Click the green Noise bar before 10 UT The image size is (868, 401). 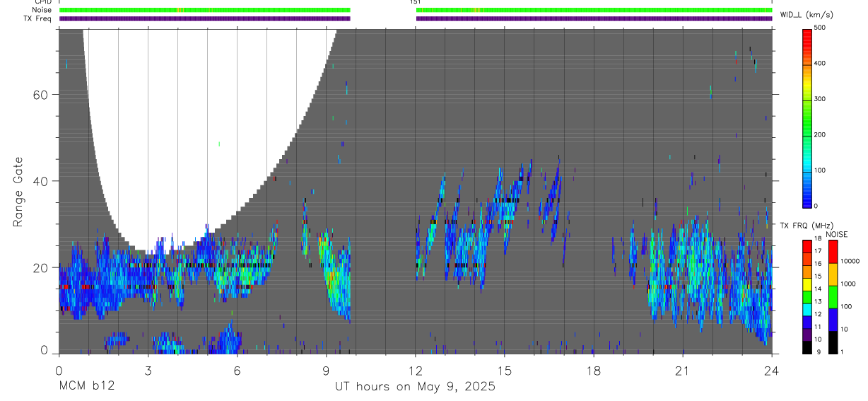coord(205,10)
